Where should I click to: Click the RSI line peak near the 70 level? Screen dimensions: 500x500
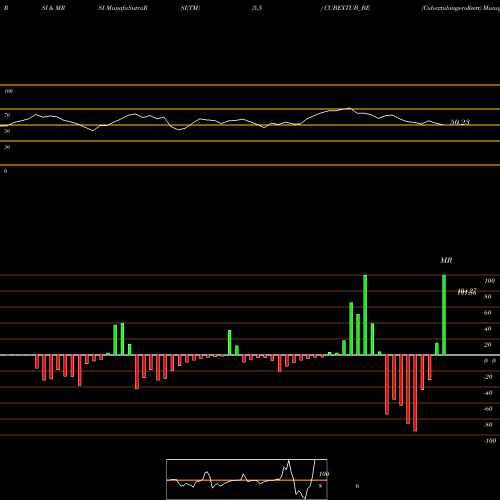[x=349, y=108]
